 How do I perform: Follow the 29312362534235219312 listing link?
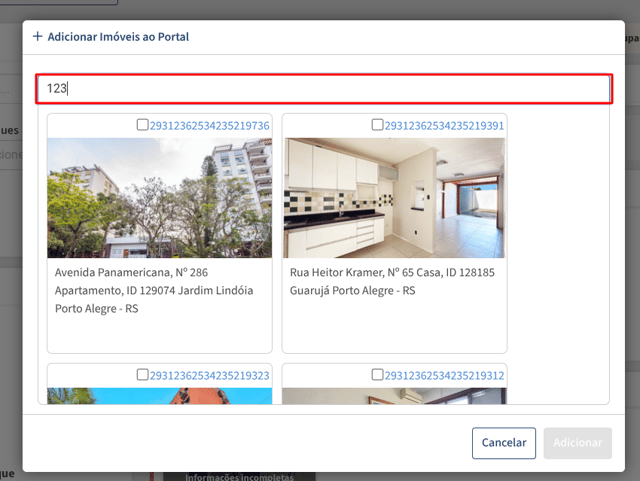pos(444,376)
